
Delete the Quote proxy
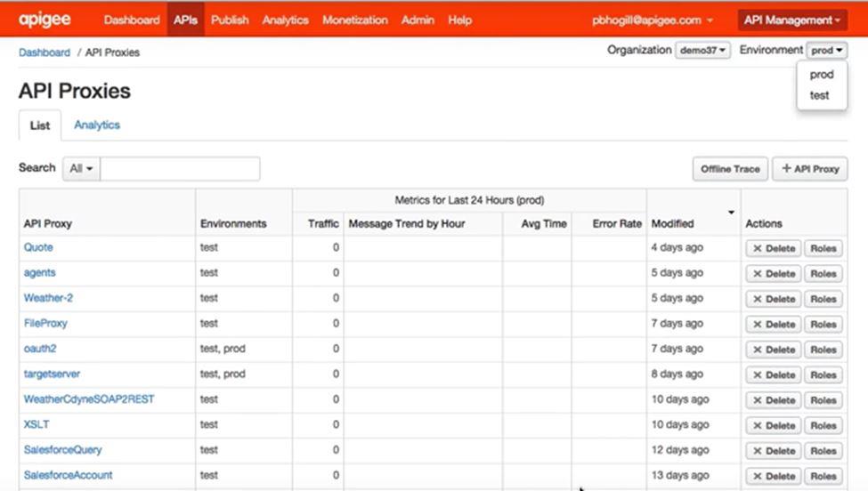tap(774, 248)
